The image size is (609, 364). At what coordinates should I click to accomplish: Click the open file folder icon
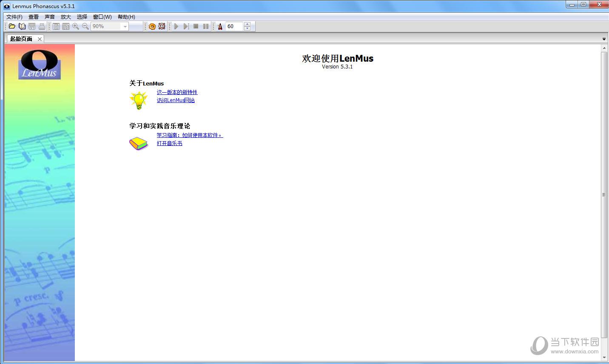(x=12, y=26)
